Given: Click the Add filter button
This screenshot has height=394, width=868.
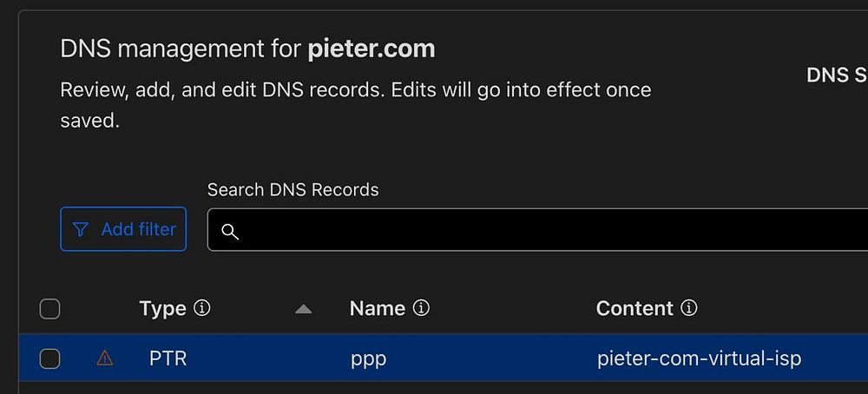Looking at the screenshot, I should (123, 229).
